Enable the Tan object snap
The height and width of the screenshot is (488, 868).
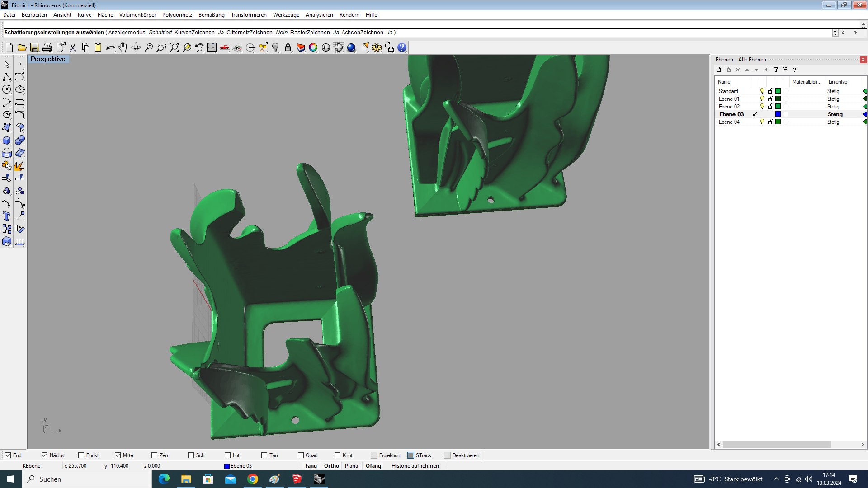264,455
